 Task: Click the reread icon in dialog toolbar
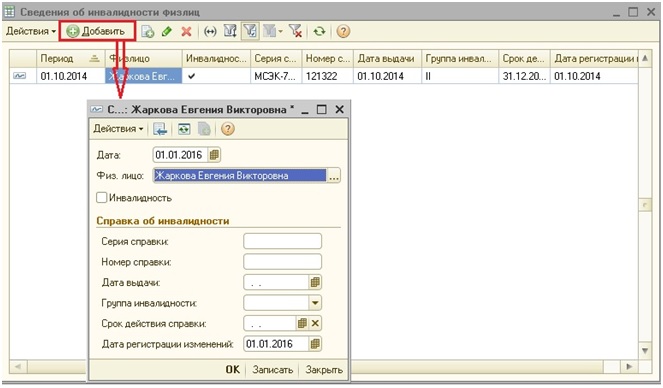(184, 129)
